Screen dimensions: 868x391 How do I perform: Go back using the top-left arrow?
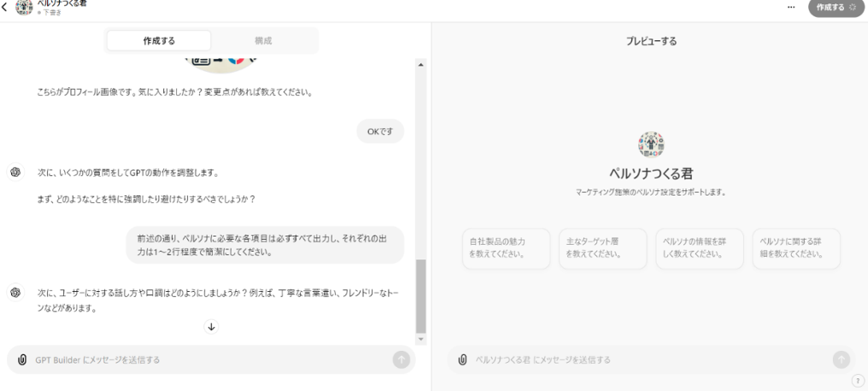click(x=5, y=8)
